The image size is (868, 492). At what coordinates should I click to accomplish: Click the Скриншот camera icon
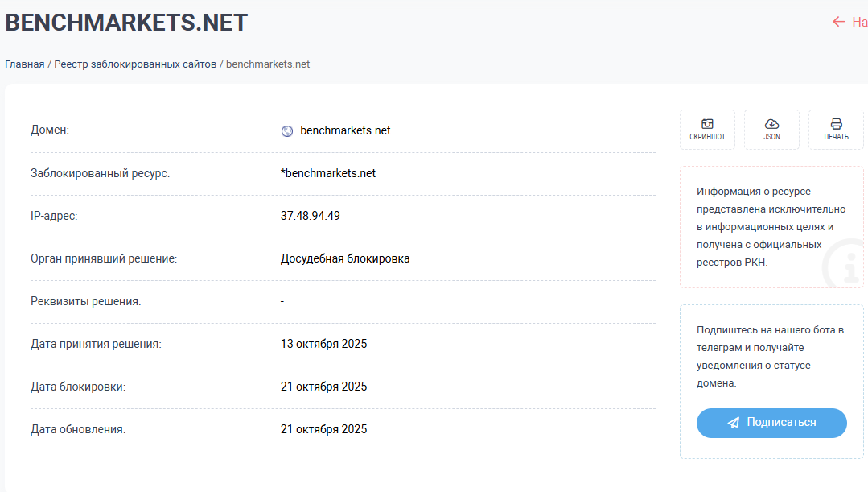tap(707, 124)
